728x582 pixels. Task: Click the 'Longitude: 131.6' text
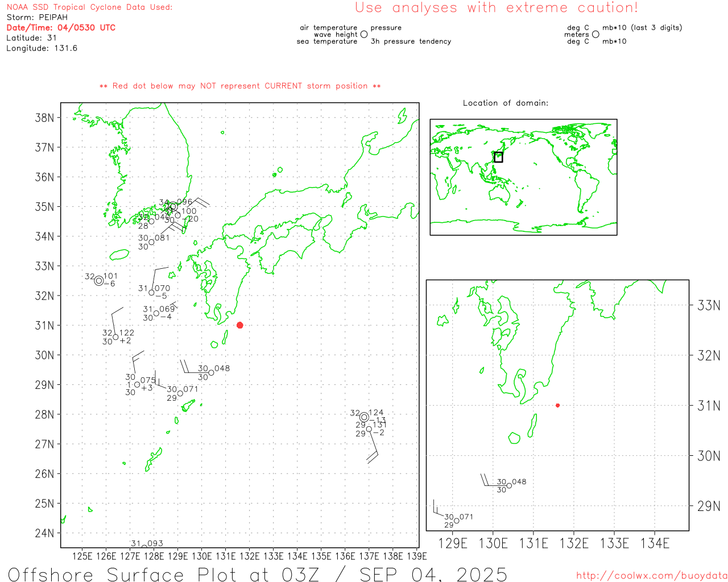(42, 48)
